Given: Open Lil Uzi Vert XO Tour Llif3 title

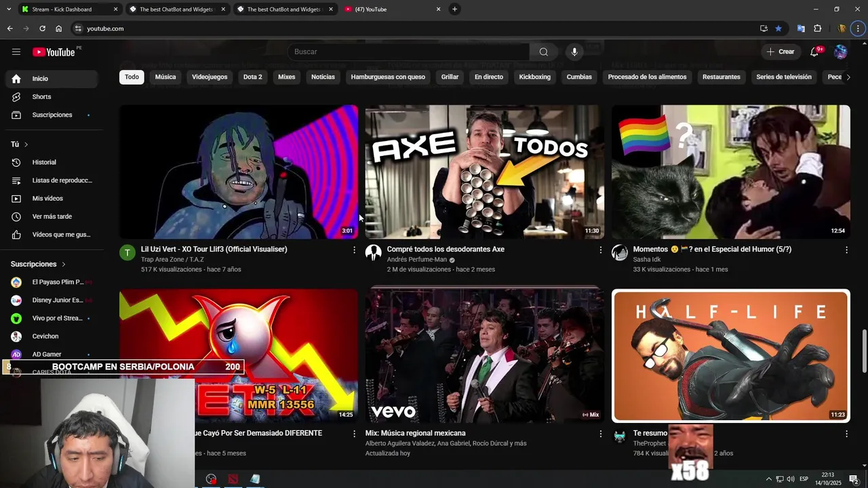Looking at the screenshot, I should click(214, 249).
